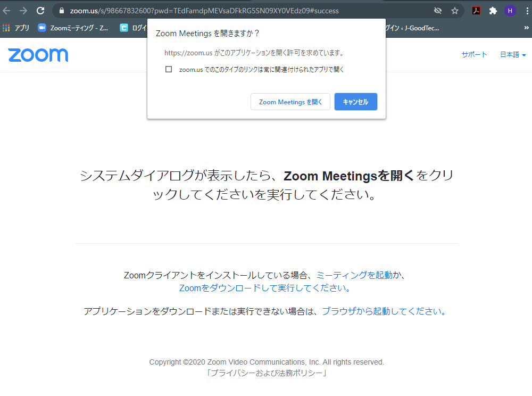Screen dimensions: 532x396
Task: Click the Zoom Meetings を開く button
Action: point(290,102)
